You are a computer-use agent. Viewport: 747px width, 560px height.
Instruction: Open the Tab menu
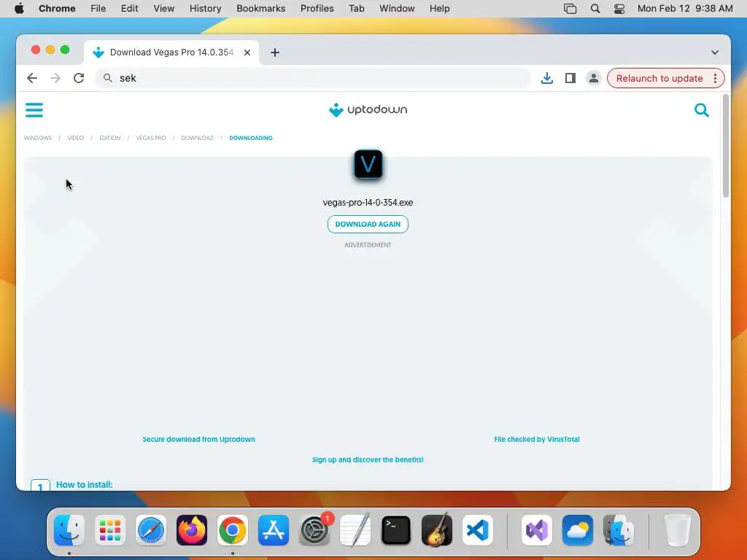(x=356, y=9)
